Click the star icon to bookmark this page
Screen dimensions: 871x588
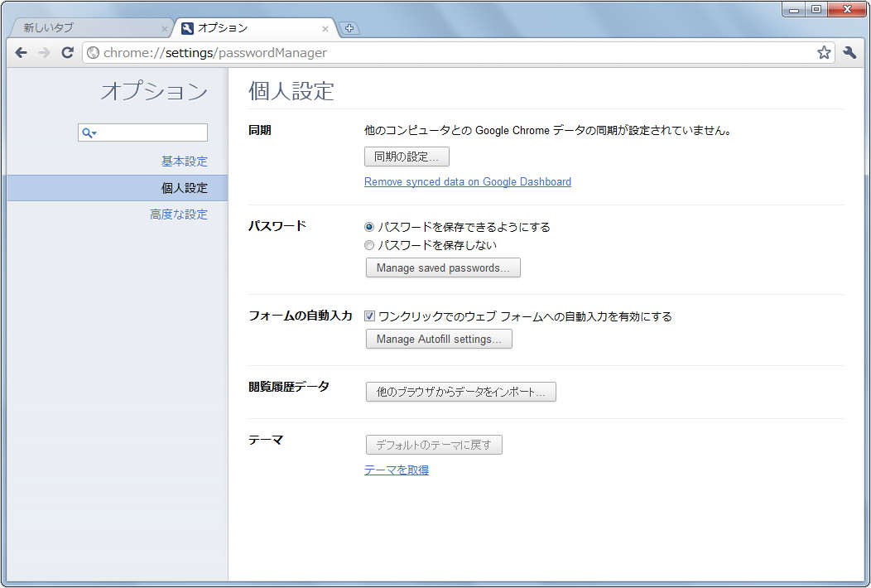(x=824, y=52)
